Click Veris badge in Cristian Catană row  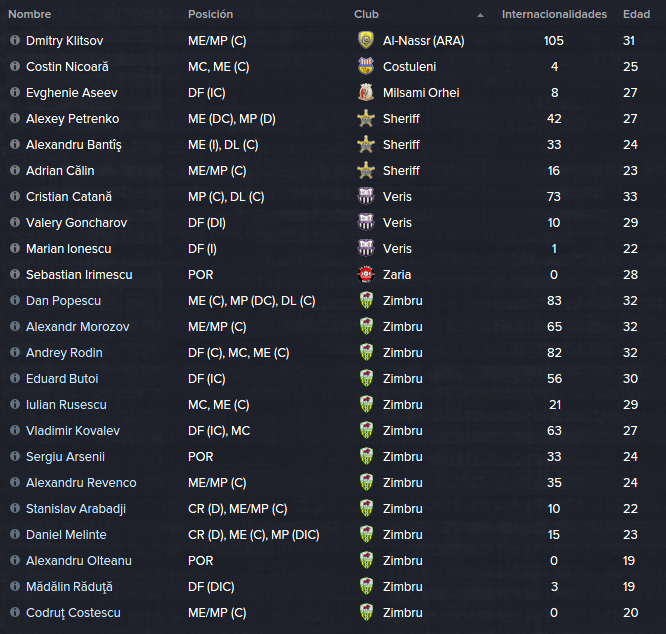366,197
